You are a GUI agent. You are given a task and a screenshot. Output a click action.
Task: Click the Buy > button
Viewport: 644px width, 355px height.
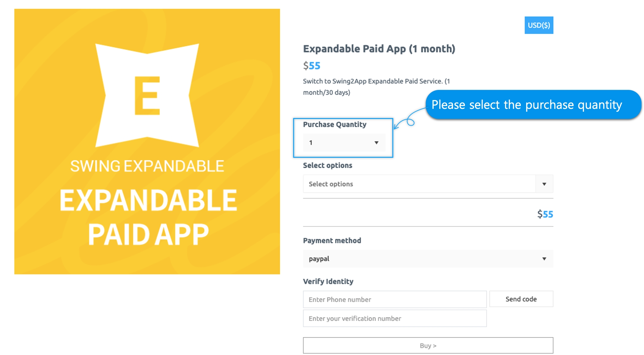point(428,346)
